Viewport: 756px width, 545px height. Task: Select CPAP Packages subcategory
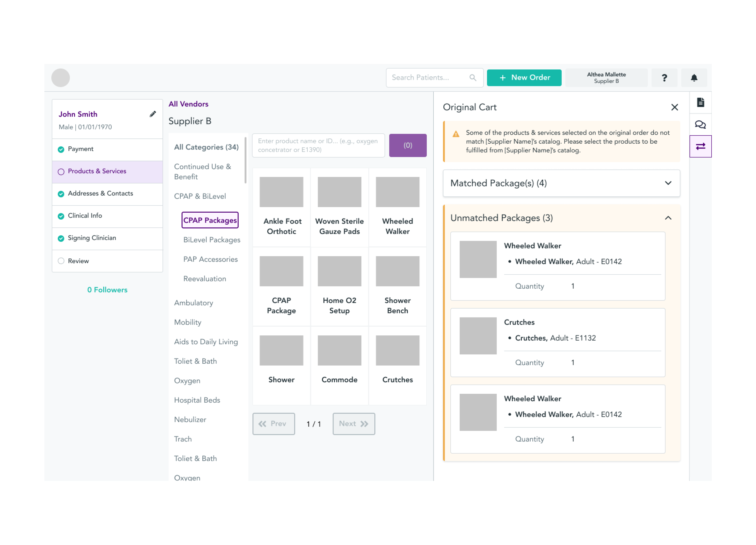point(210,220)
